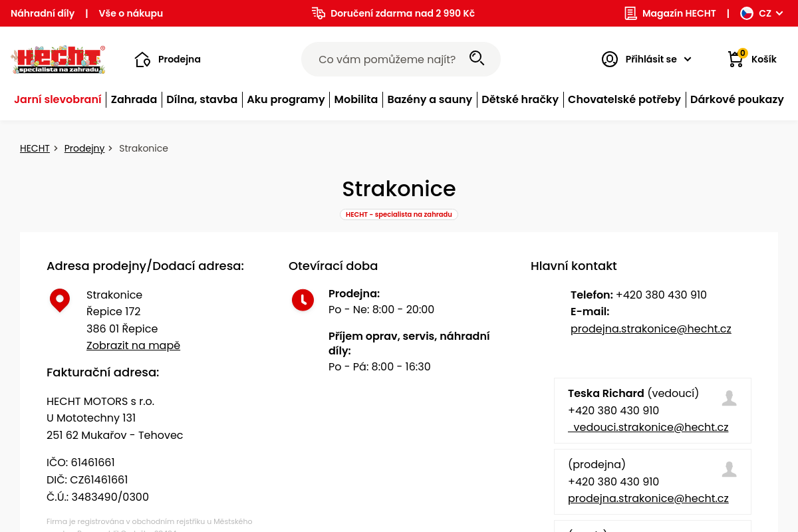Click the red map pin icon
This screenshot has height=532, width=798.
tap(60, 300)
